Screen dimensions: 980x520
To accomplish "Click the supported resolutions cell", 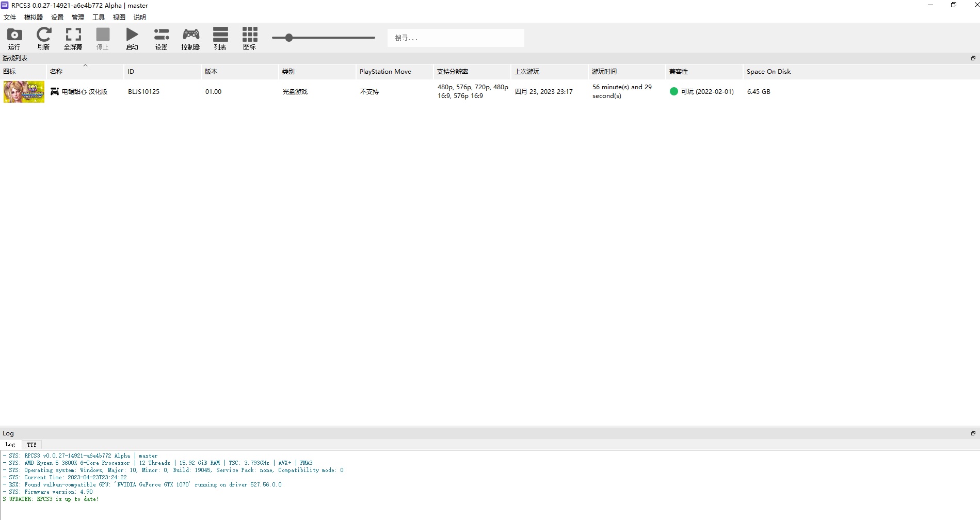I will [x=473, y=91].
